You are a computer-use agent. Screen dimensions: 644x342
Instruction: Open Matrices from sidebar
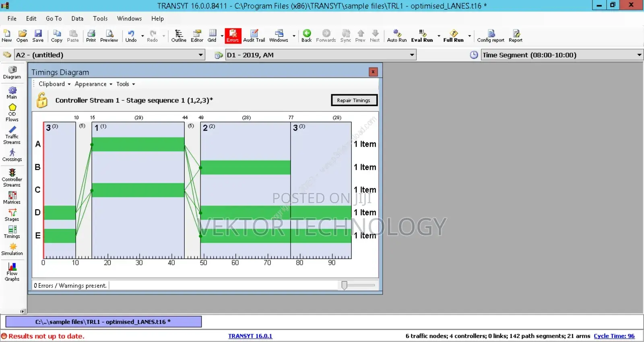click(12, 198)
